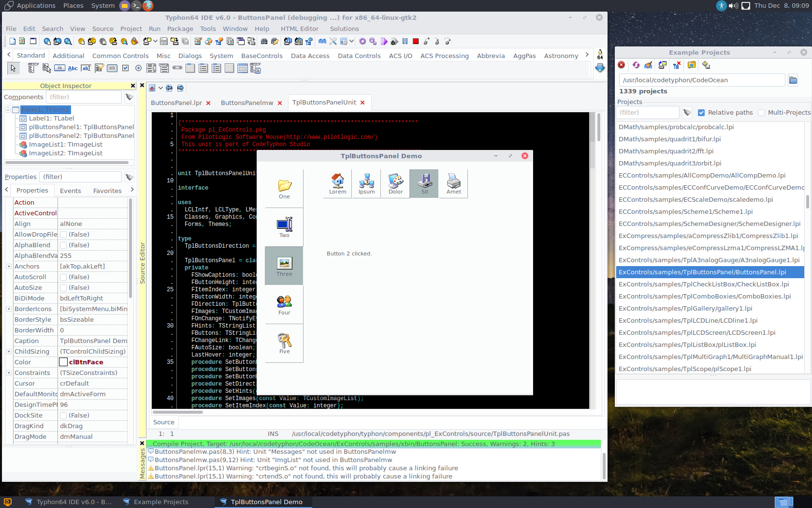
Task: Click the Example Projects filter field
Action: click(x=648, y=113)
